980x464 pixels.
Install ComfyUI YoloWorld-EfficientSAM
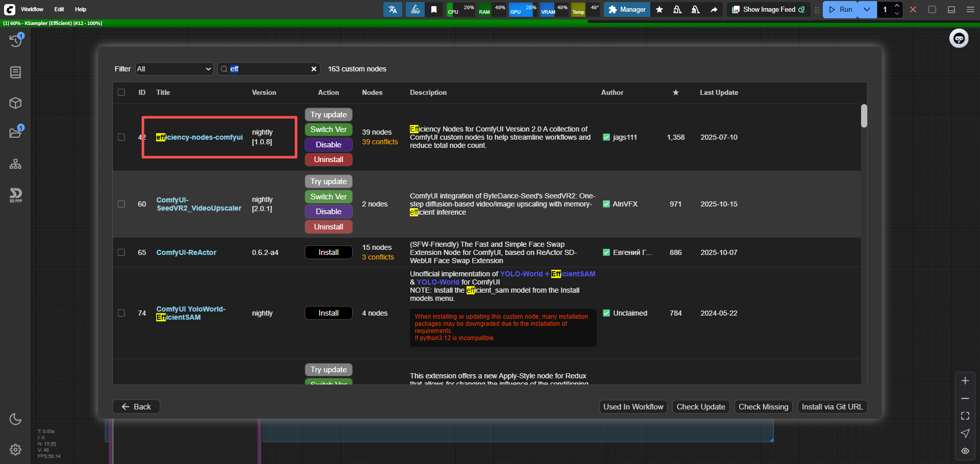329,313
